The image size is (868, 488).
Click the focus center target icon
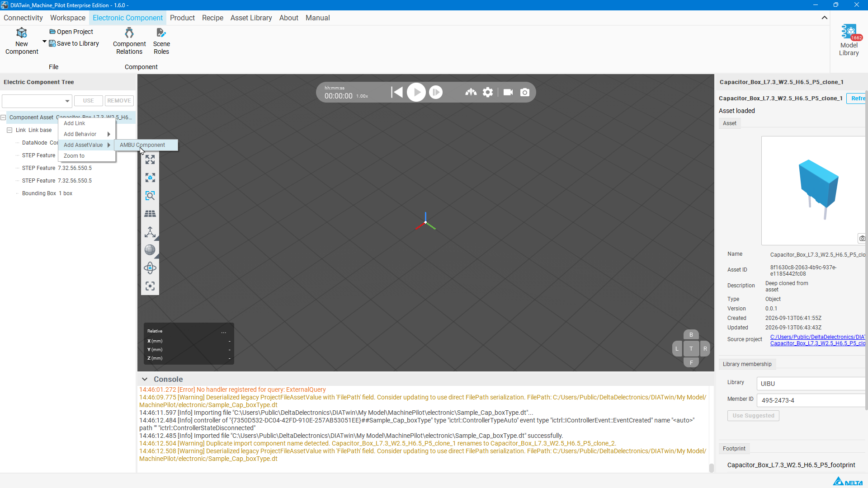point(150,286)
